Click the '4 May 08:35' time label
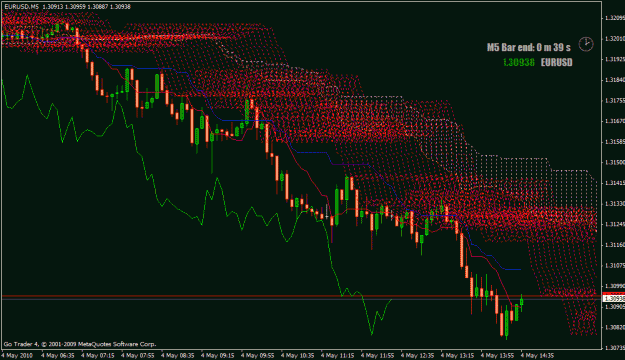Image resolution: width=625 pixels, height=360 pixels. tap(177, 355)
